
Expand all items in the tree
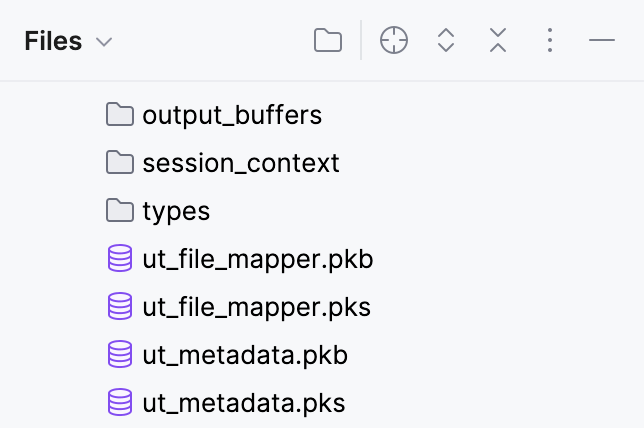(447, 41)
